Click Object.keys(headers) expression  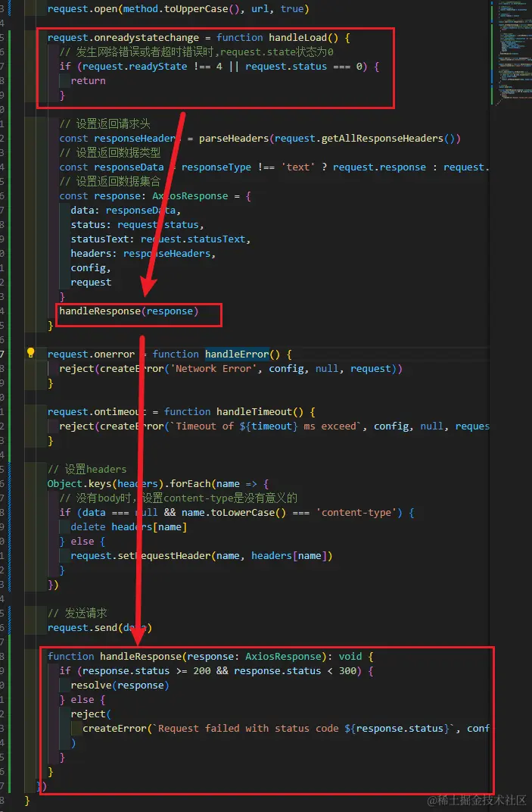pyautogui.click(x=106, y=484)
